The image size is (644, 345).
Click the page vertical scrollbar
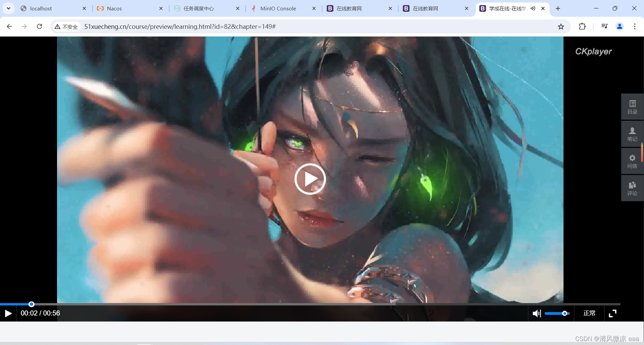(642, 153)
